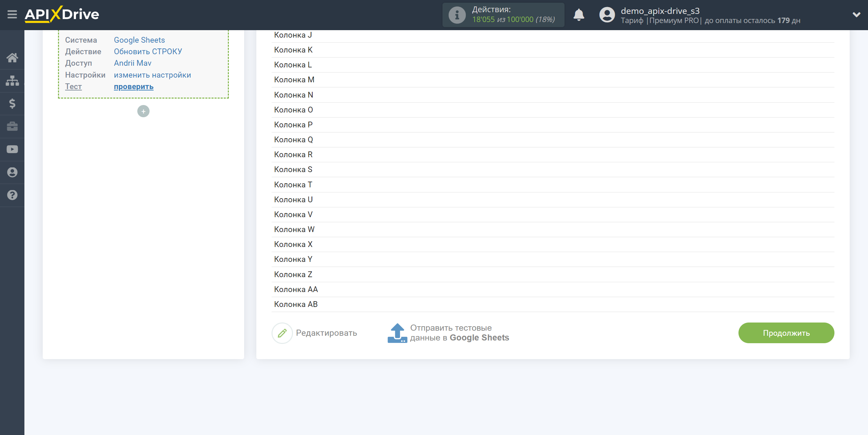Screen dimensions: 868x435
Task: Go to Home via sidebar icon
Action: (x=12, y=58)
